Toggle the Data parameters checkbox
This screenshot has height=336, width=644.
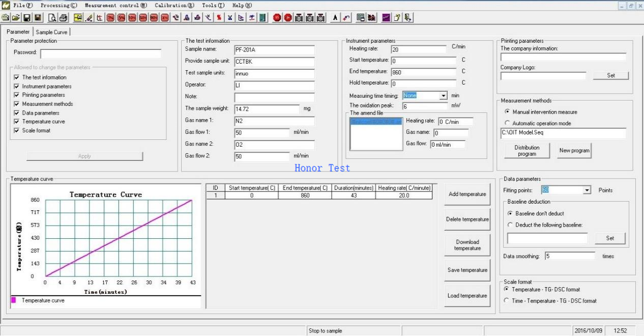click(x=16, y=113)
